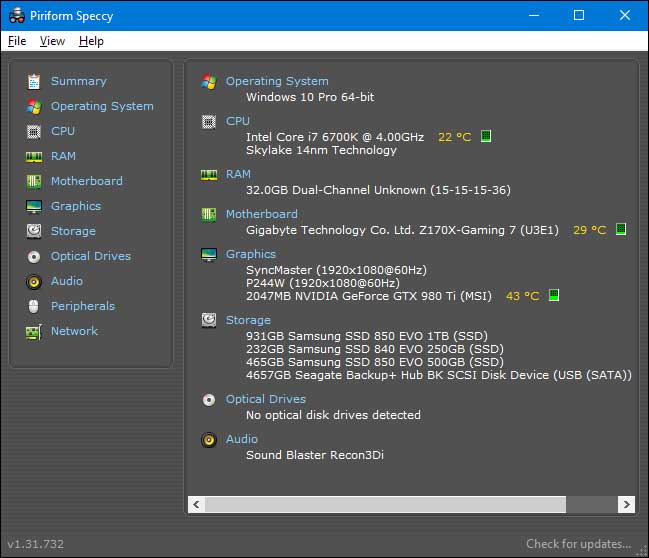Image resolution: width=649 pixels, height=558 pixels.
Task: Click the 22 °C CPU temperature value
Action: (x=454, y=137)
